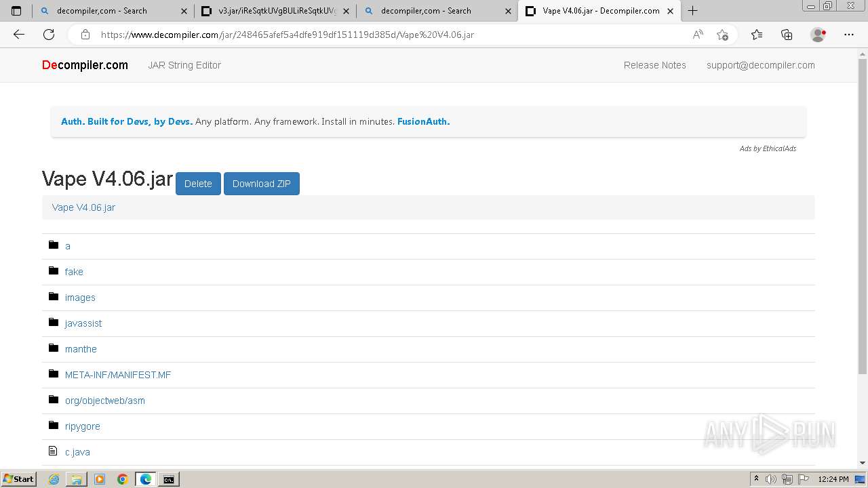Open the 'a' folder link
The height and width of the screenshot is (488, 868).
[68, 246]
